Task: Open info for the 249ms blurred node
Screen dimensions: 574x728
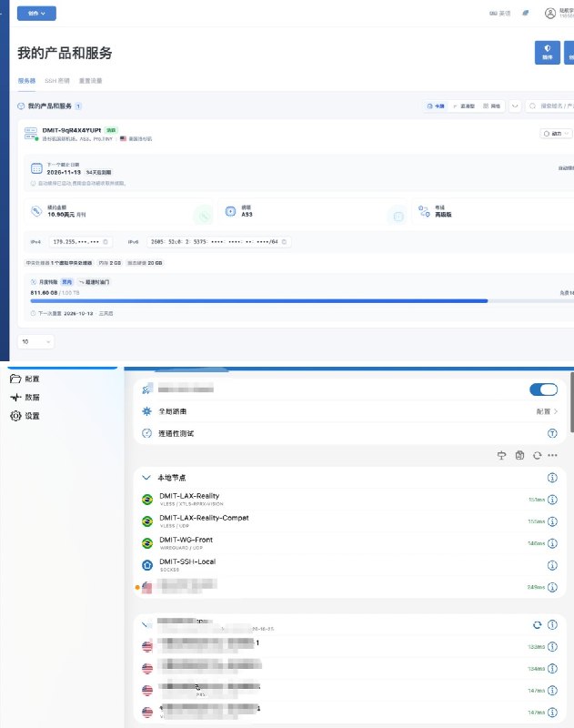Action: coord(552,587)
